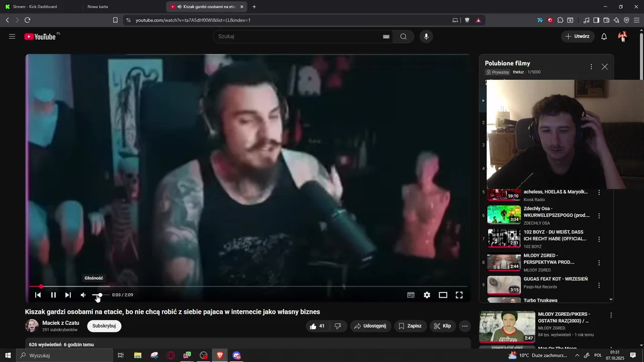
Task: Open options for MŁODY ZGRED PERSPEKTYWA item
Action: [599, 263]
